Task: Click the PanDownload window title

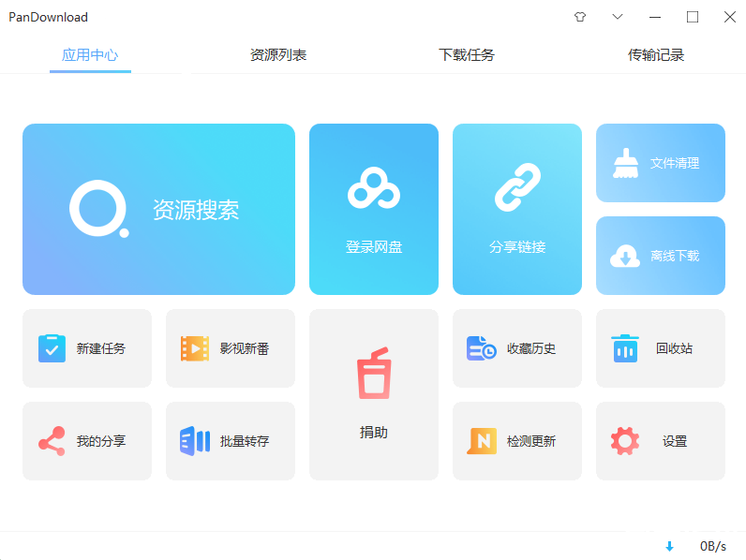Action: click(x=48, y=18)
